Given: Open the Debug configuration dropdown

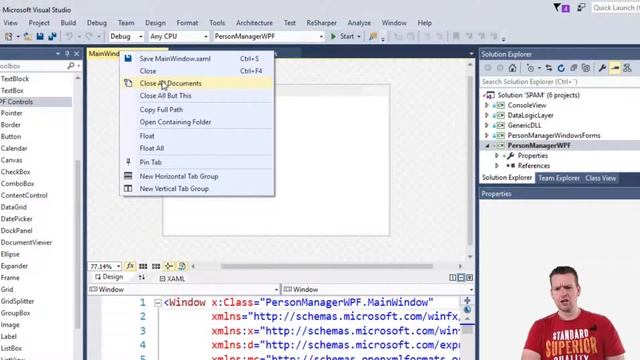Looking at the screenshot, I should click(126, 36).
